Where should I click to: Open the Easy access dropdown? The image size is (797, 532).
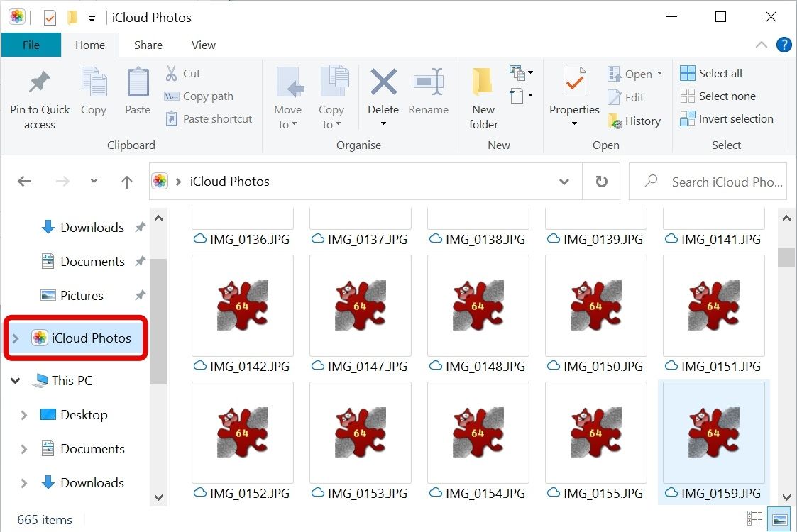click(x=522, y=95)
